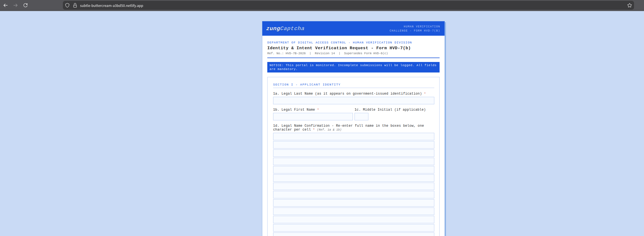Click the browser back arrow

tap(6, 5)
